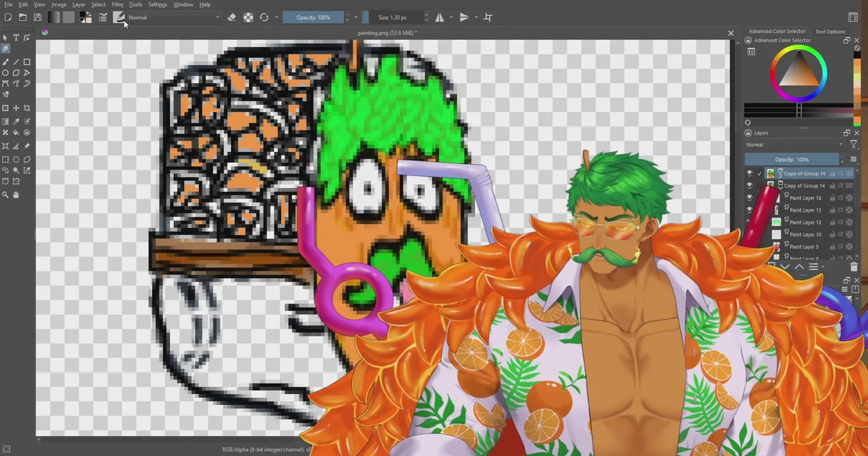Click the foreground/background color swatches in the toolbar
Image resolution: width=868 pixels, height=456 pixels.
[85, 18]
